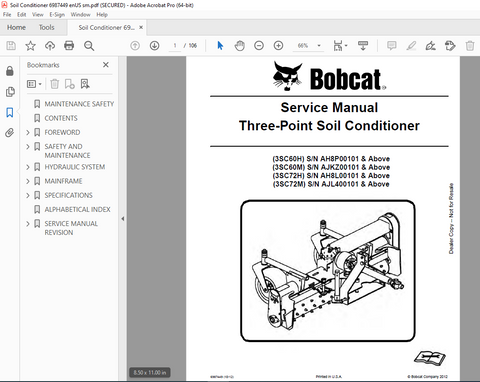
Task: Add the document to starred favorites
Action: [30, 46]
